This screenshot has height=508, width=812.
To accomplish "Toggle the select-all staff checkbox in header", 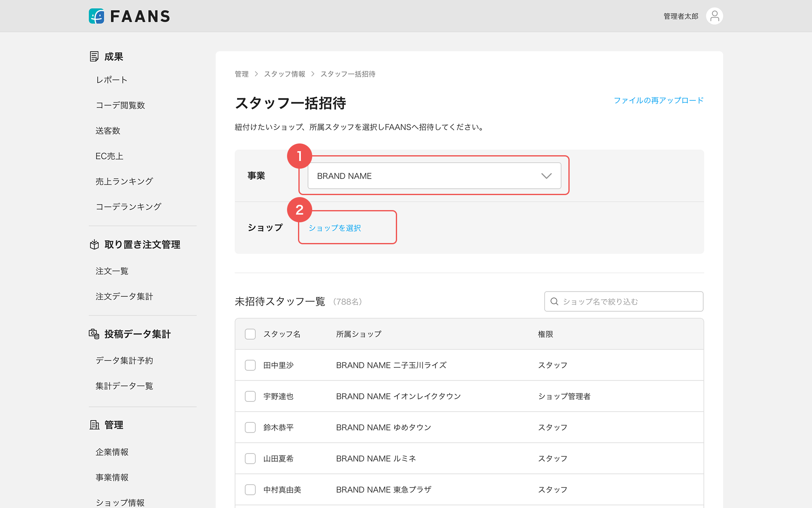I will pyautogui.click(x=250, y=334).
